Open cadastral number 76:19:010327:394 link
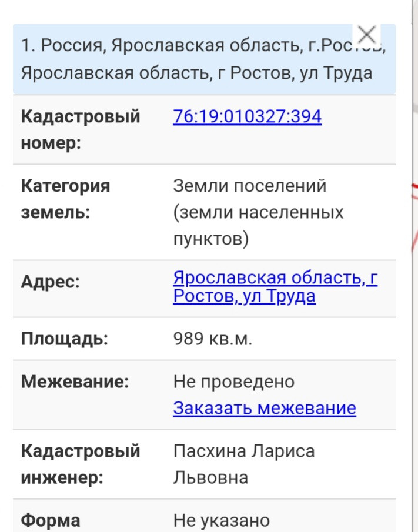Image resolution: width=418 pixels, height=532 pixels. click(247, 116)
